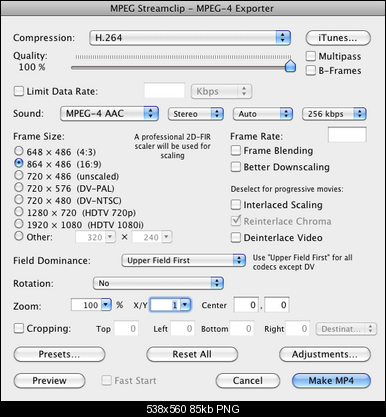This screenshot has height=417, width=386.
Task: Open the Destination cropping dropdown
Action: [x=346, y=329]
